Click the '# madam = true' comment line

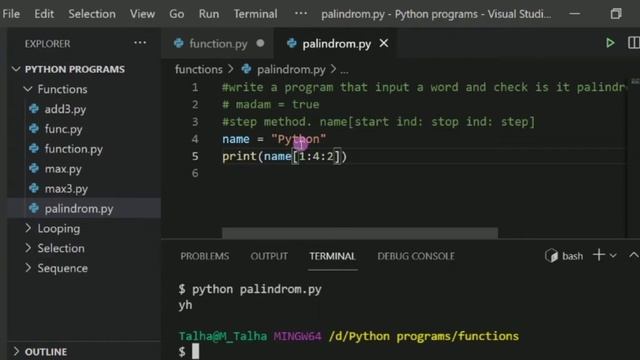pyautogui.click(x=271, y=104)
